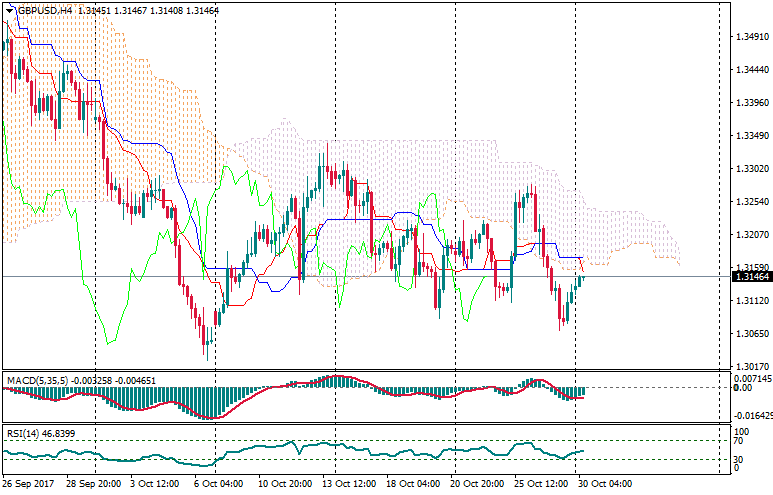Click the MACD 0.007145 scale value
Viewport: 773px width, 495px height.
click(753, 379)
